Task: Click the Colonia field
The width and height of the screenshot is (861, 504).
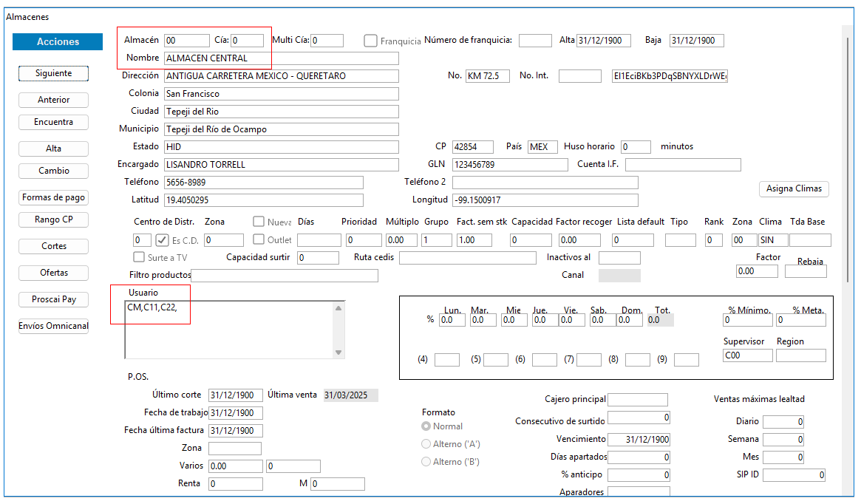Action: click(x=281, y=94)
